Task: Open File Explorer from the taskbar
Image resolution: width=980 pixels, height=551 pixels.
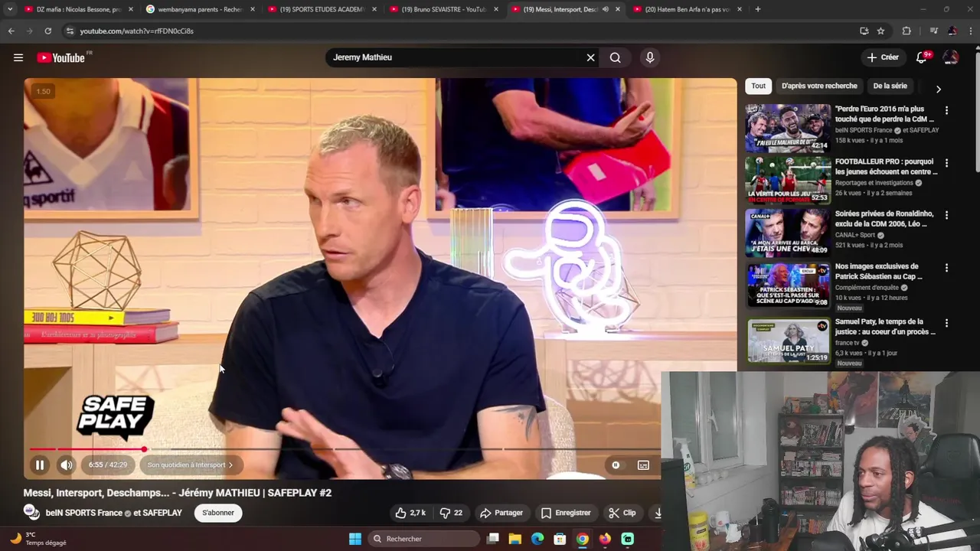Action: coord(514,539)
